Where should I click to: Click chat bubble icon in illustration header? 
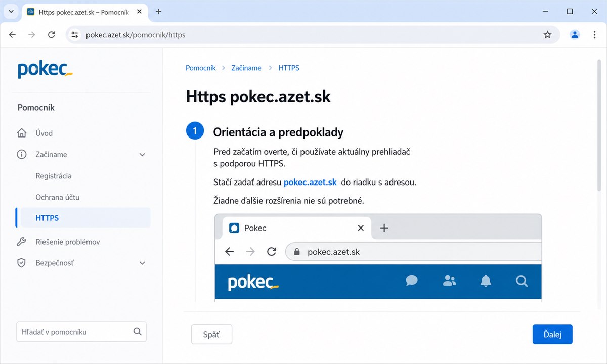point(412,281)
